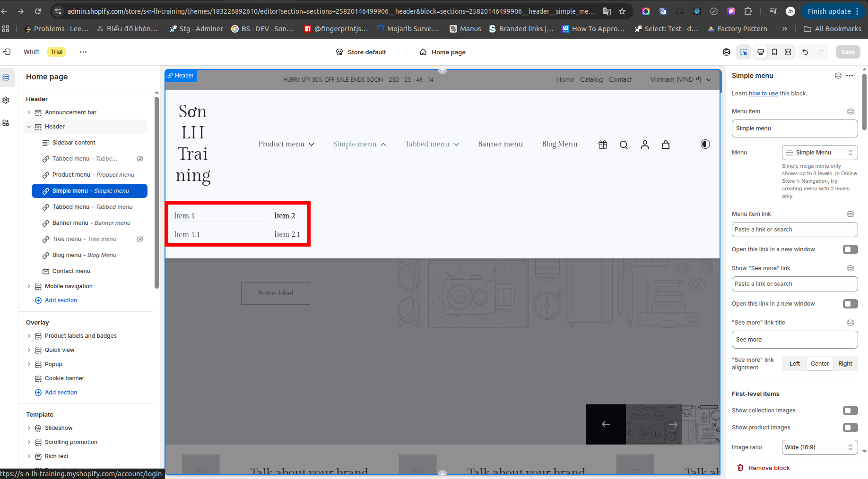
Task: Click the account icon in store header
Action: coord(645,145)
